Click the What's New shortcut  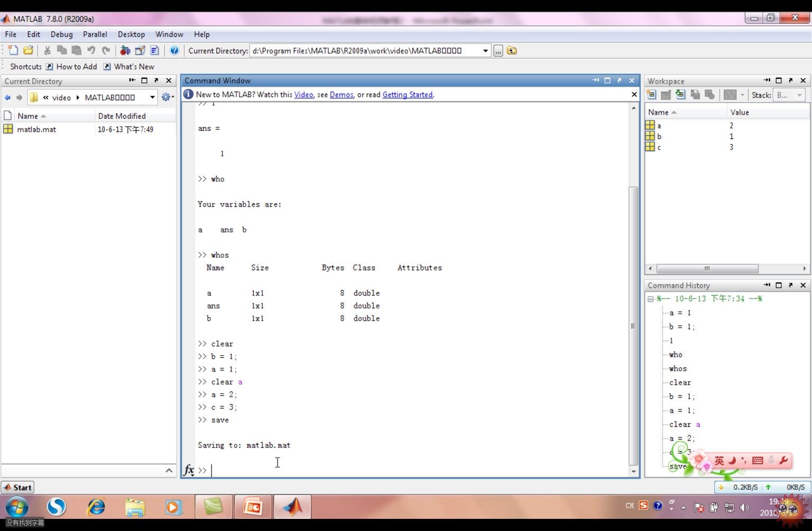click(129, 67)
